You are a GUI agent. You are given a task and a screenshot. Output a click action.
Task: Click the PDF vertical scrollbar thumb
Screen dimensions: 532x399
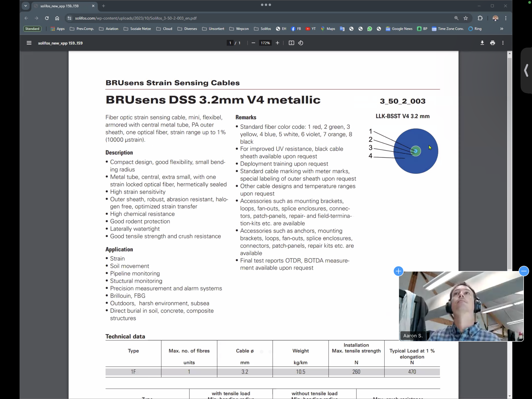pyautogui.click(x=509, y=164)
